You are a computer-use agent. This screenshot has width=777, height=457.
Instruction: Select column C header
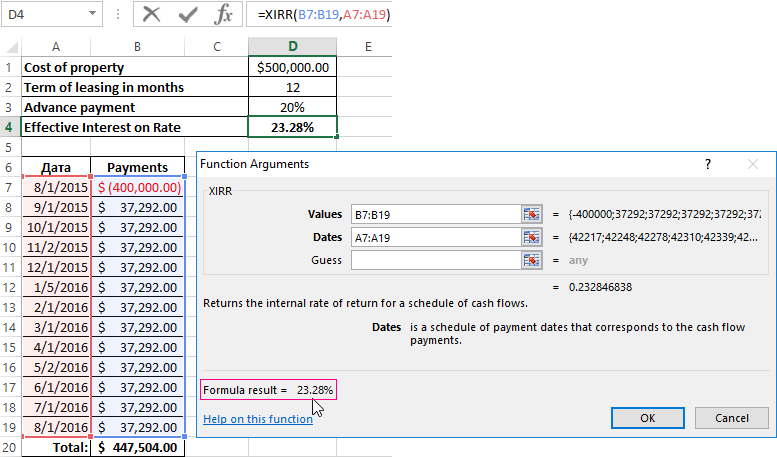click(x=217, y=47)
